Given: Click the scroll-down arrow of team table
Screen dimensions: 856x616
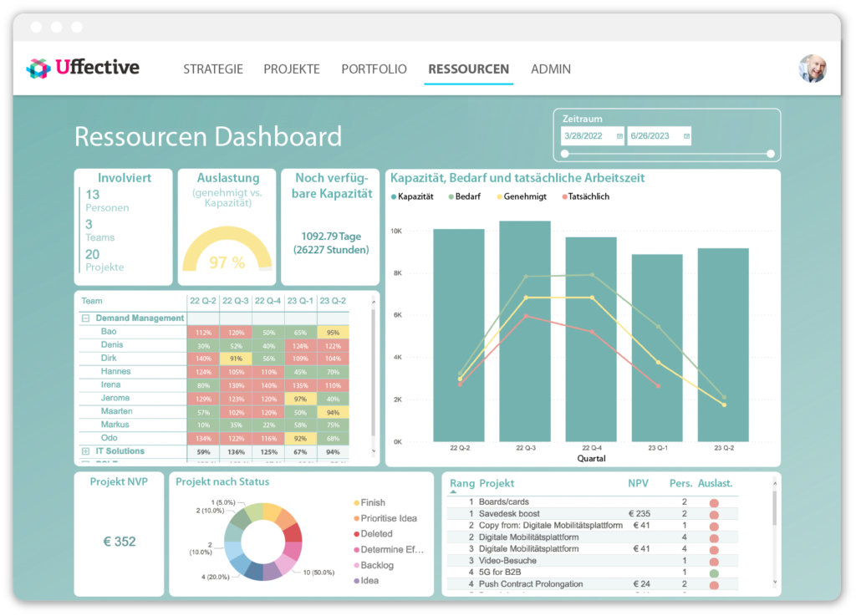Looking at the screenshot, I should [374, 451].
